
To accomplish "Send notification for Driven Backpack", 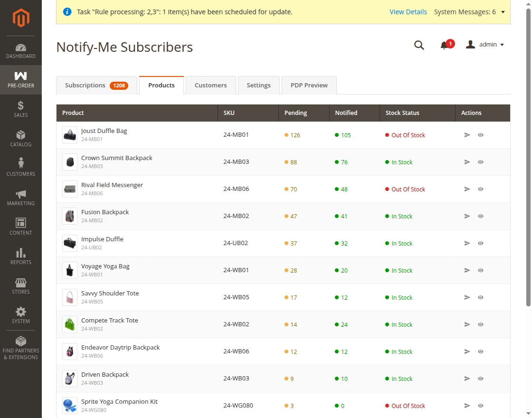I will click(467, 379).
